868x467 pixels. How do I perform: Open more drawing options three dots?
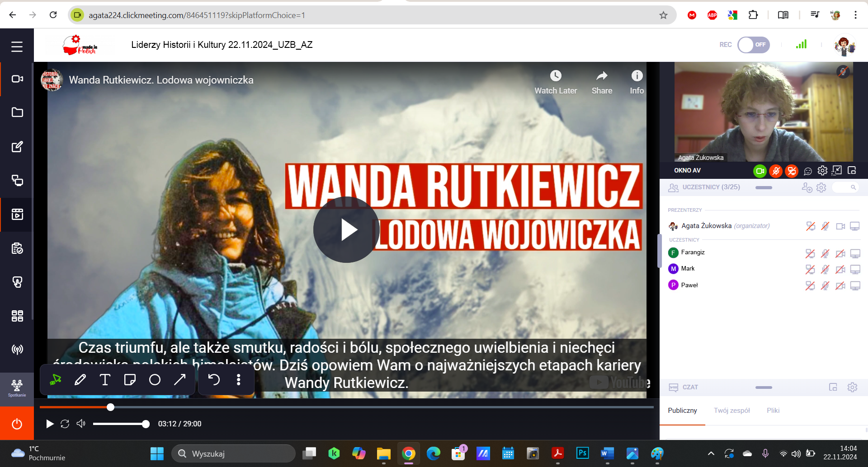point(239,380)
